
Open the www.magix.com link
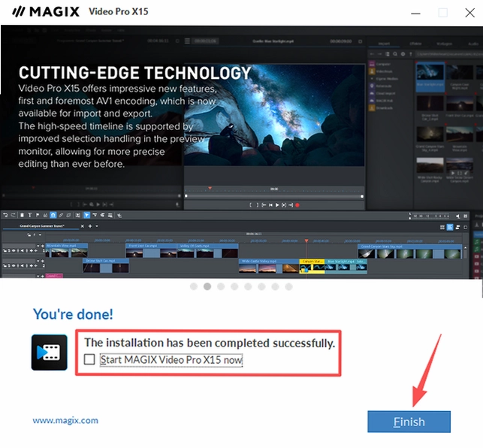tap(65, 420)
